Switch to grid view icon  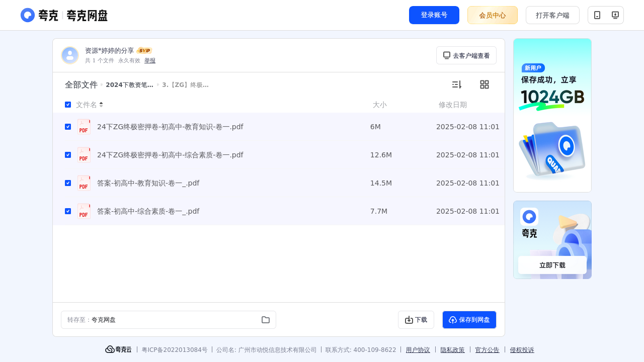(x=485, y=84)
